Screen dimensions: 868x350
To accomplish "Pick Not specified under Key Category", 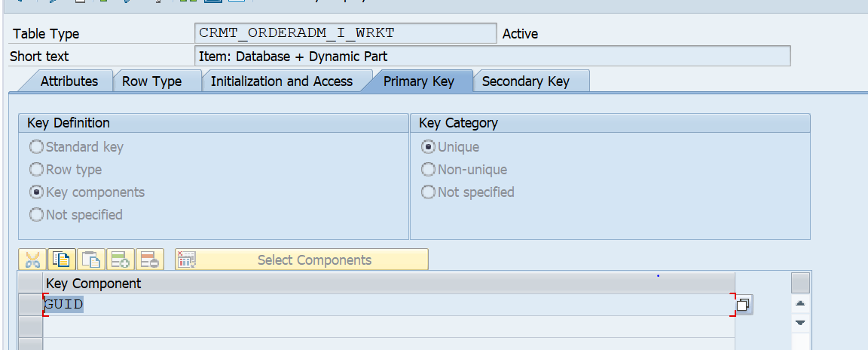I will tap(428, 192).
